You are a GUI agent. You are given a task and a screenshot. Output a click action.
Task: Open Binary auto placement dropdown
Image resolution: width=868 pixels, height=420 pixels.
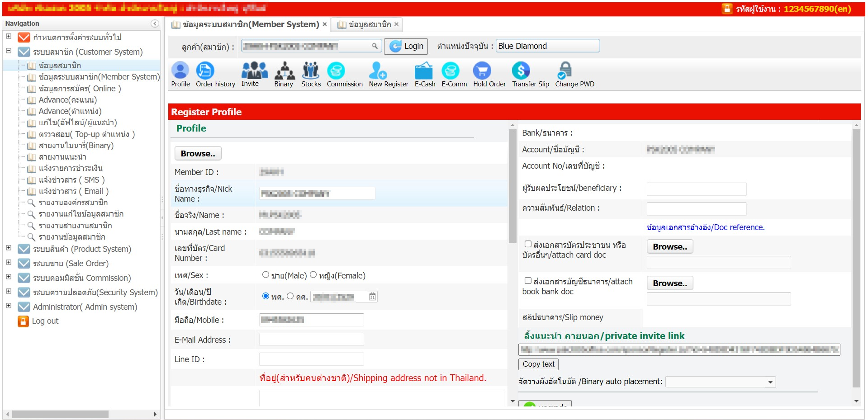point(770,382)
